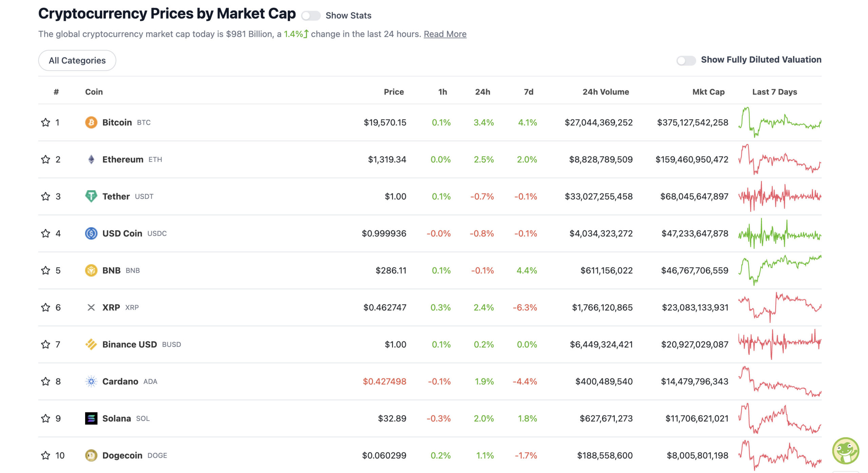Click the Cardano logo icon
Screen dimensions: 868x473
(x=91, y=381)
